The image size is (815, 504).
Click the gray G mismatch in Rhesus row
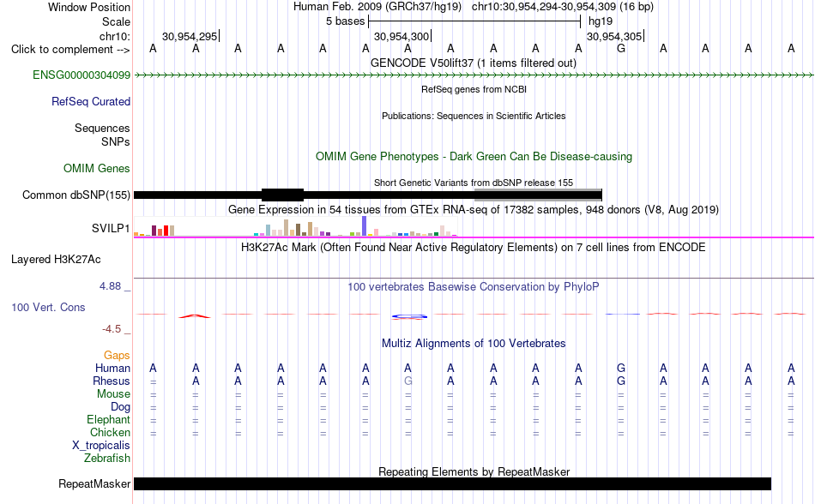[x=408, y=381]
